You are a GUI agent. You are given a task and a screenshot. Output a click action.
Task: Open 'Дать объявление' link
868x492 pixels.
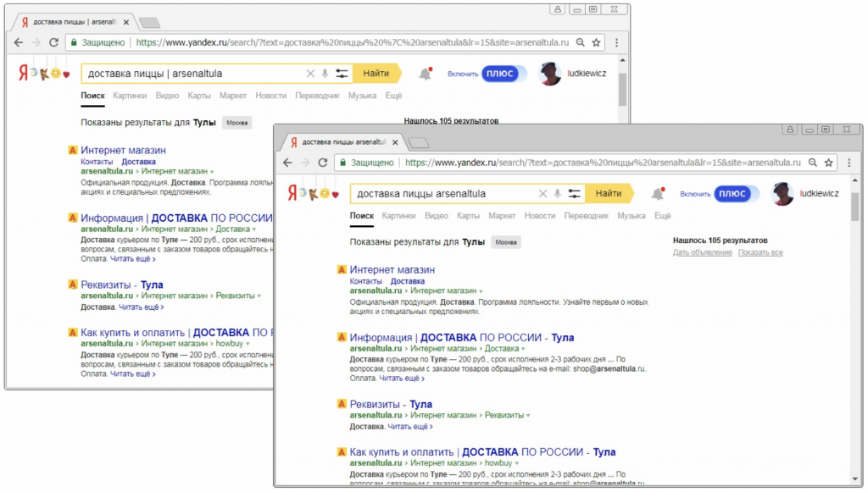pos(703,252)
